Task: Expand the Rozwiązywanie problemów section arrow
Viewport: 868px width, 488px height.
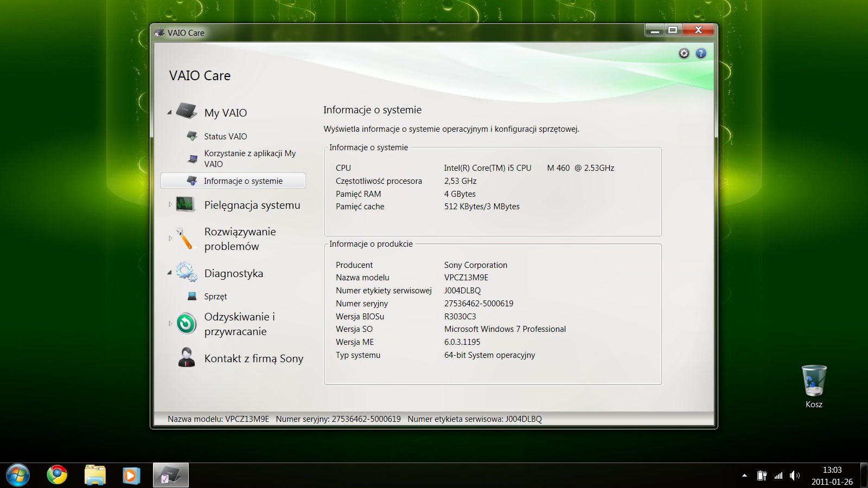Action: 170,238
